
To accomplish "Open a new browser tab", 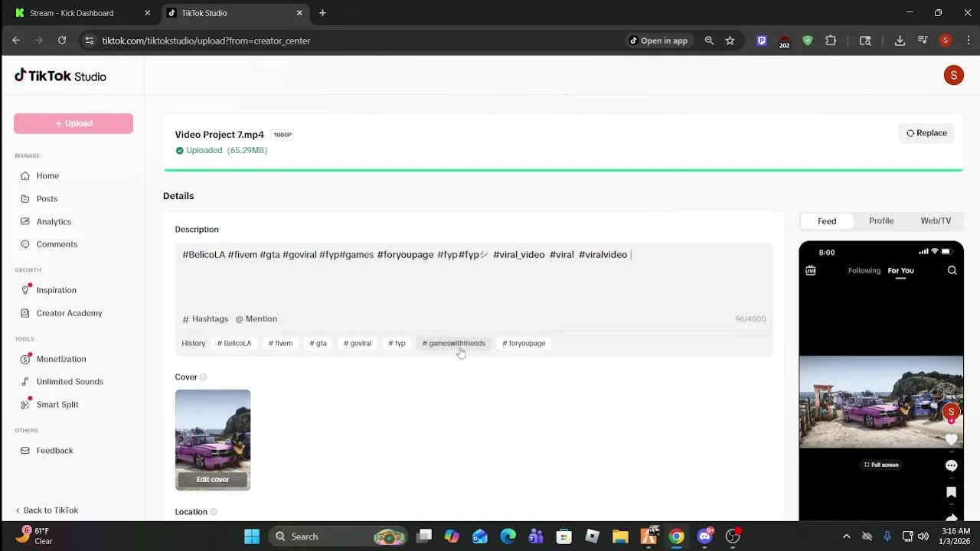I will point(322,13).
